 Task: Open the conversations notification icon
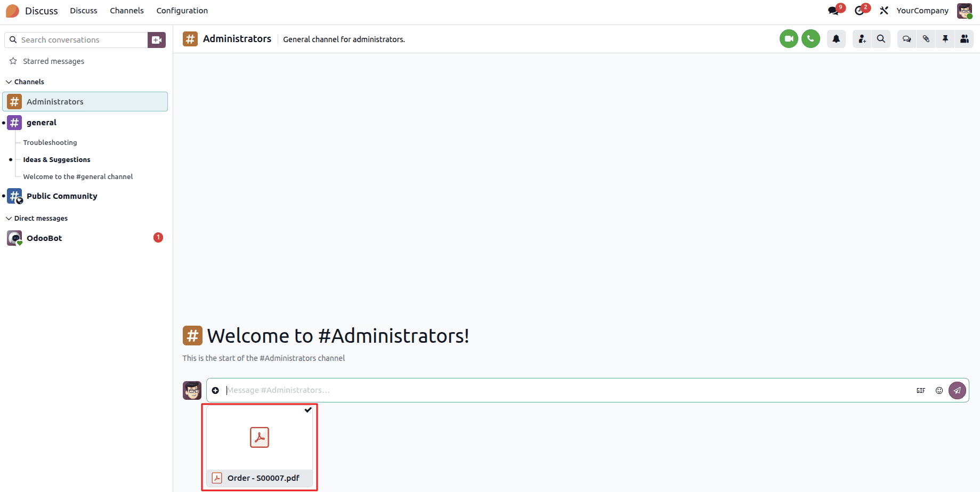[x=833, y=11]
